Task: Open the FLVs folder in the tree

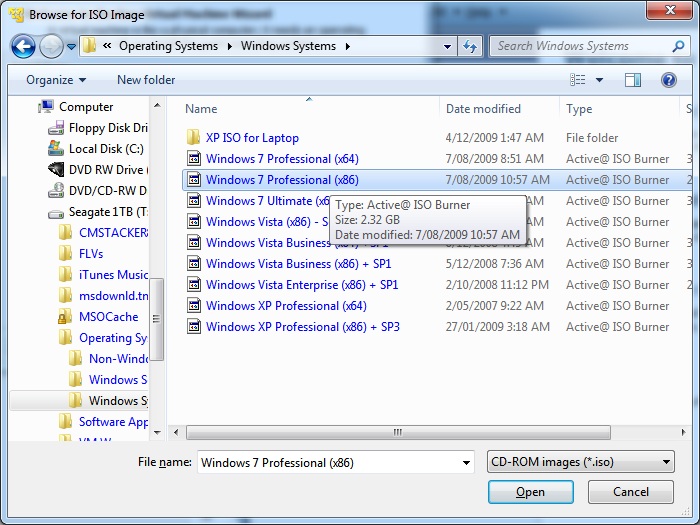Action: tap(91, 254)
